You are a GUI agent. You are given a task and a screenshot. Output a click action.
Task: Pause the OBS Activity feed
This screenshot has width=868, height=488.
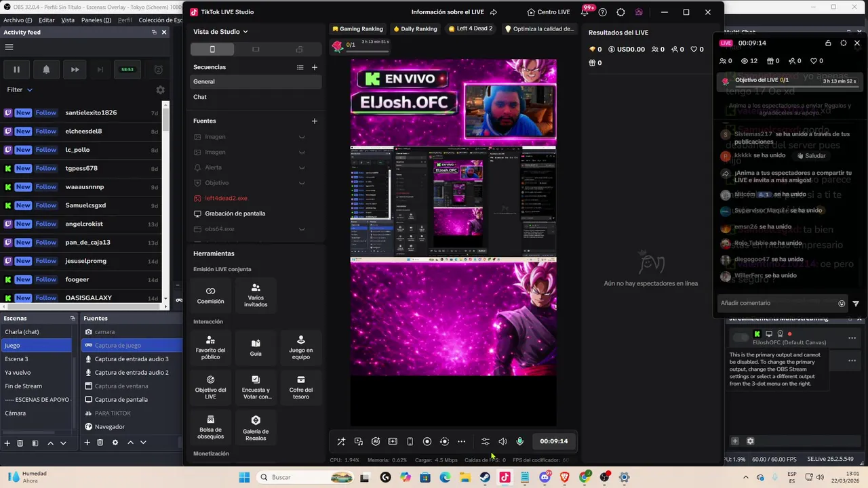coord(16,69)
